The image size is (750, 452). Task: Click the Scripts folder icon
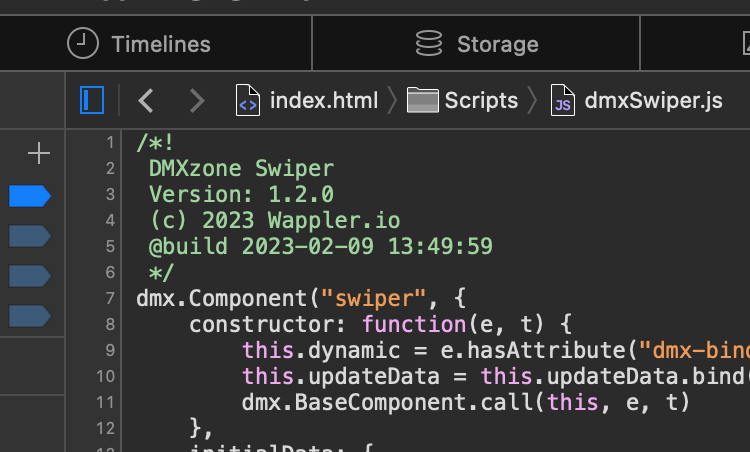point(422,100)
